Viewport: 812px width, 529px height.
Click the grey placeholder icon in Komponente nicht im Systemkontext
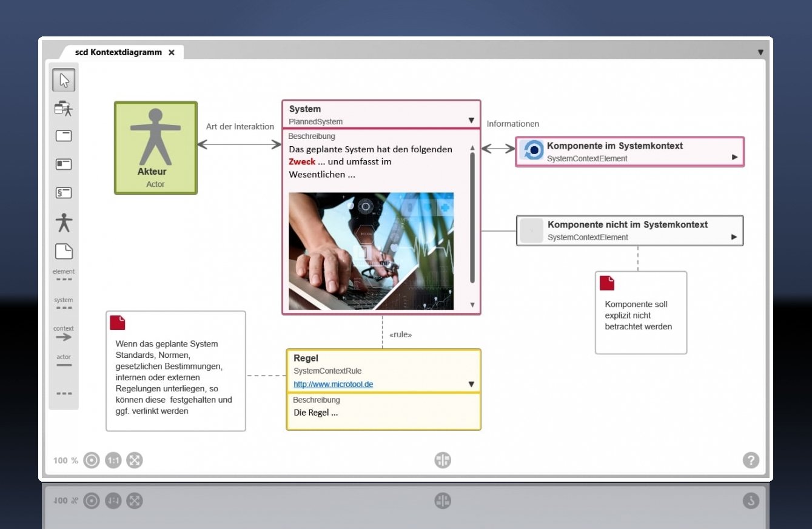pos(531,231)
